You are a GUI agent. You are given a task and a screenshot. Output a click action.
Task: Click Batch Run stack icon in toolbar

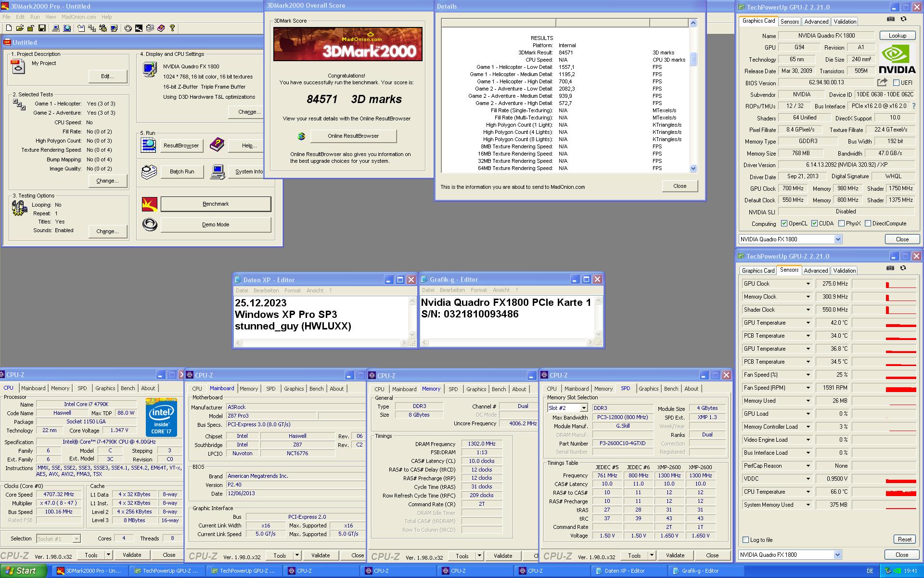tap(150, 28)
